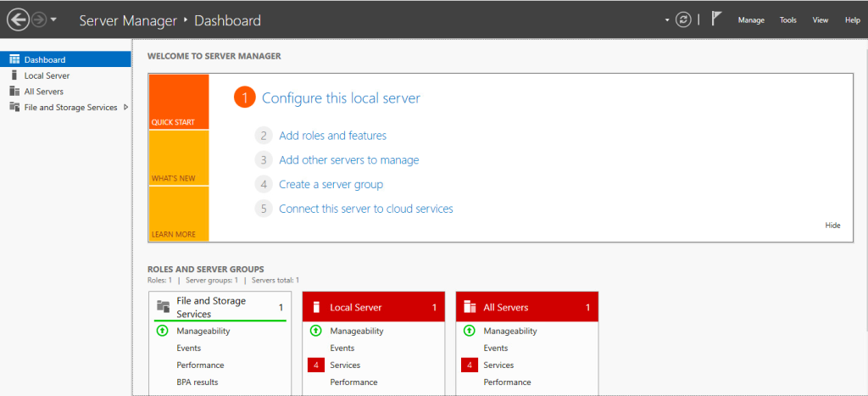Click All Servers tile icon

[x=470, y=307]
